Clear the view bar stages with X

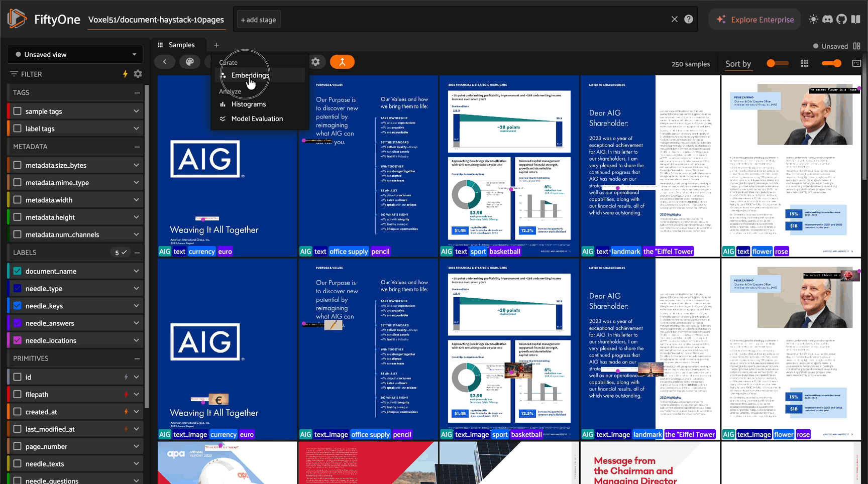[674, 19]
